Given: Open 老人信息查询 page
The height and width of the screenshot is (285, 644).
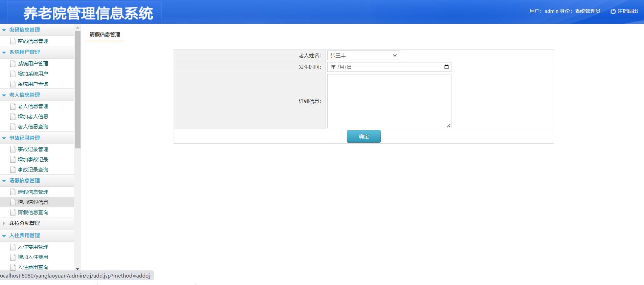Looking at the screenshot, I should (x=33, y=127).
